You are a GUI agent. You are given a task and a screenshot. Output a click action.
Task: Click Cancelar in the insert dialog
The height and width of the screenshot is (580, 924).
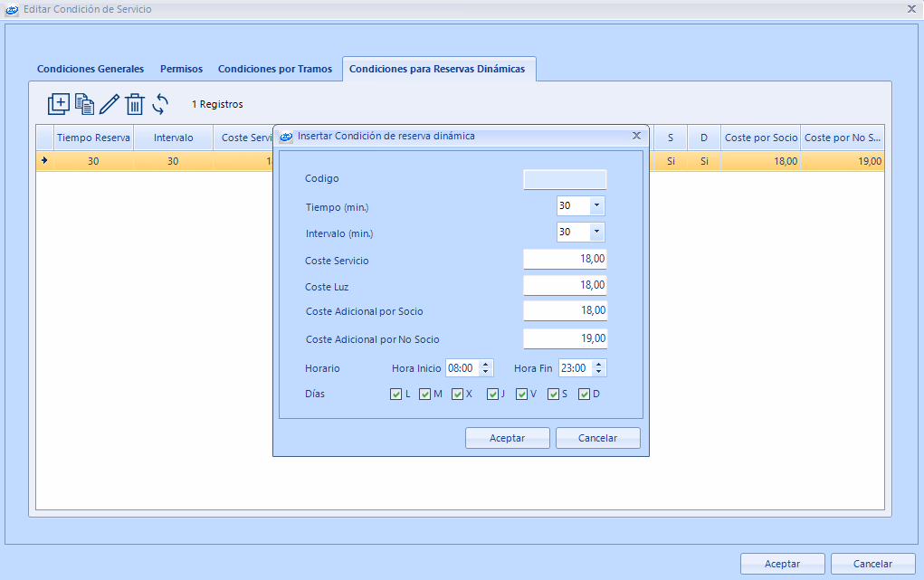click(x=597, y=438)
